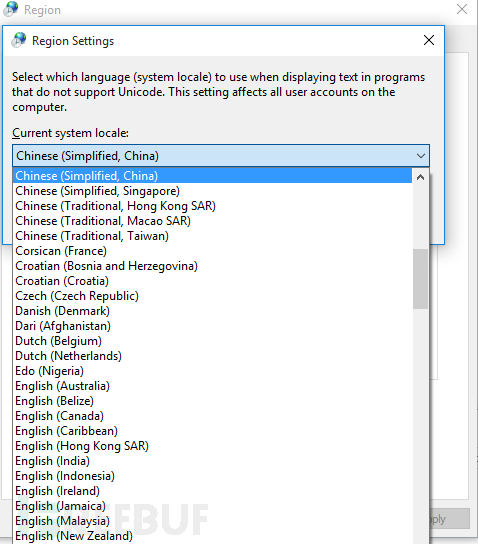
Task: Choose Chinese (Traditional, Taiwan) locale
Action: (x=212, y=236)
